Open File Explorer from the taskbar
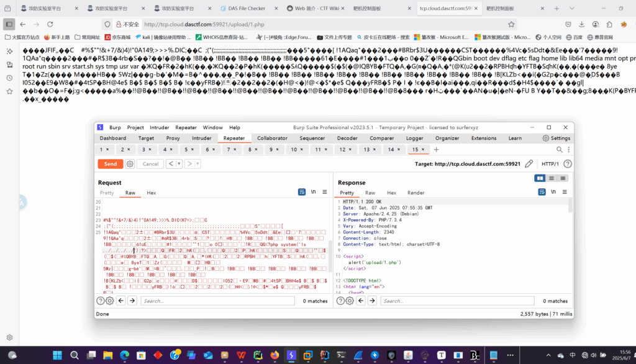Viewport: 636px width, 364px height. [x=107, y=355]
